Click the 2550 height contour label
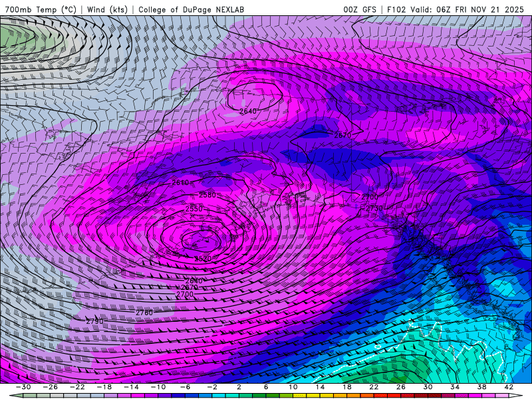The height and width of the screenshot is (399, 532). click(194, 209)
